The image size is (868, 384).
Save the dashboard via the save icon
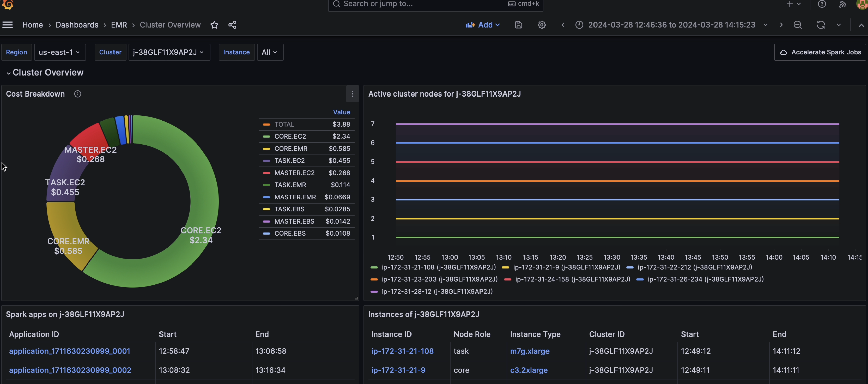[518, 25]
